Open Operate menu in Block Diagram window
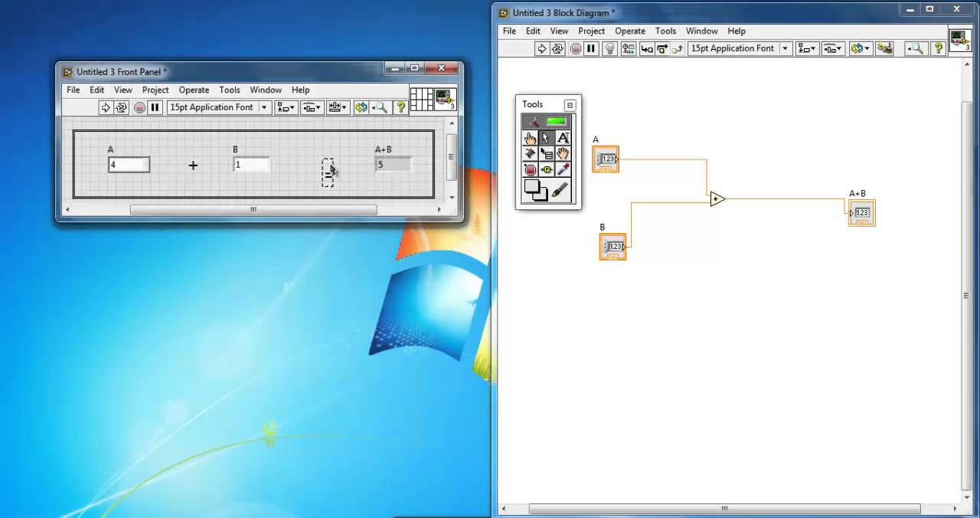This screenshot has width=980, height=518. (x=630, y=31)
